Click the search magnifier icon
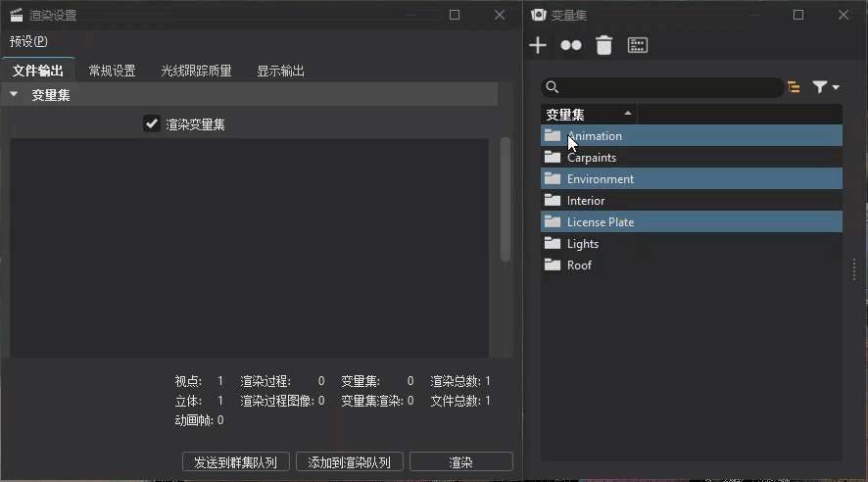 click(552, 87)
